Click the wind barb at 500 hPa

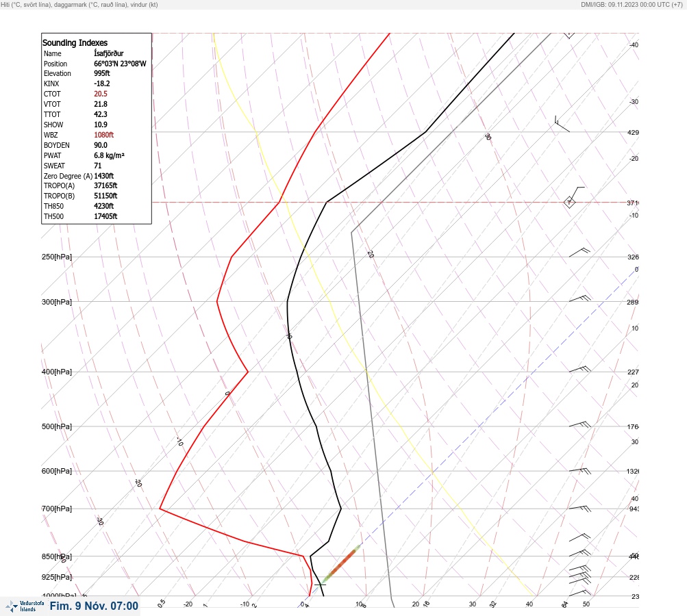579,424
